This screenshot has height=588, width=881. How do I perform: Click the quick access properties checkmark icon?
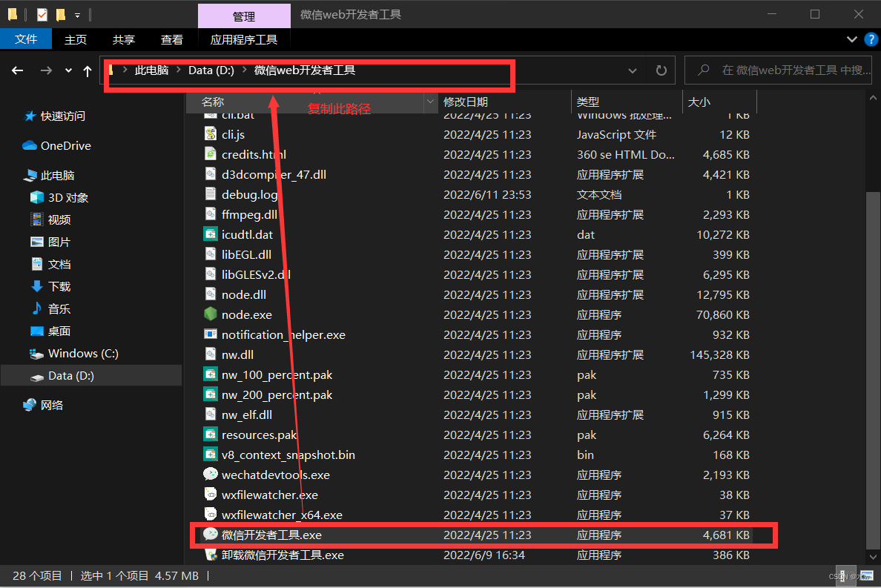click(x=42, y=15)
